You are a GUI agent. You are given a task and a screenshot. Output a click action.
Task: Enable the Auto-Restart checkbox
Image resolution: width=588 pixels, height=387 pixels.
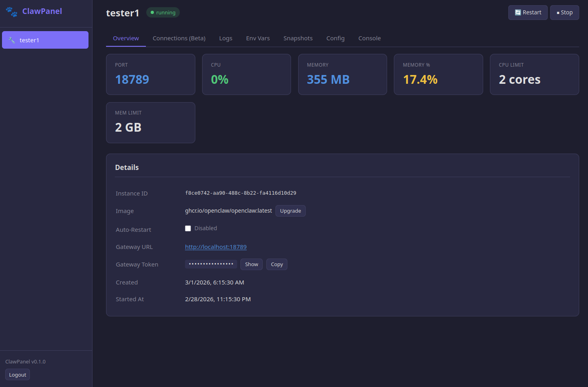click(188, 229)
